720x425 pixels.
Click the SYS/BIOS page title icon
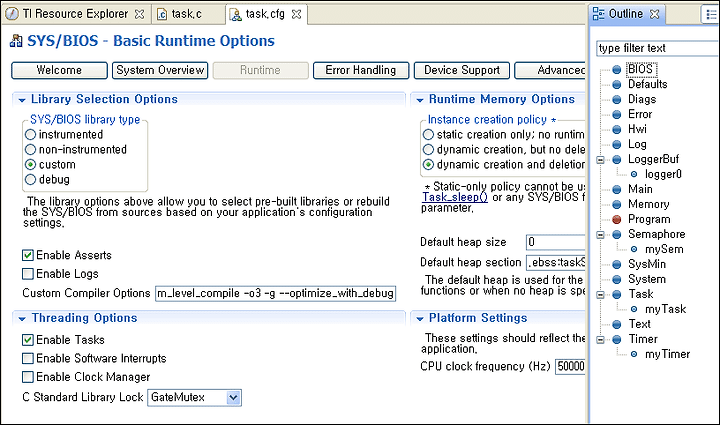16,41
